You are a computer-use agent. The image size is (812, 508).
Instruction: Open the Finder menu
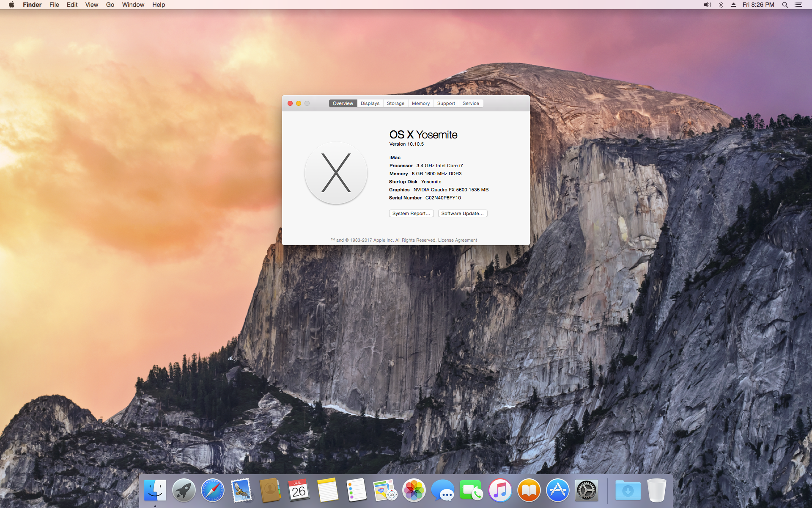32,5
